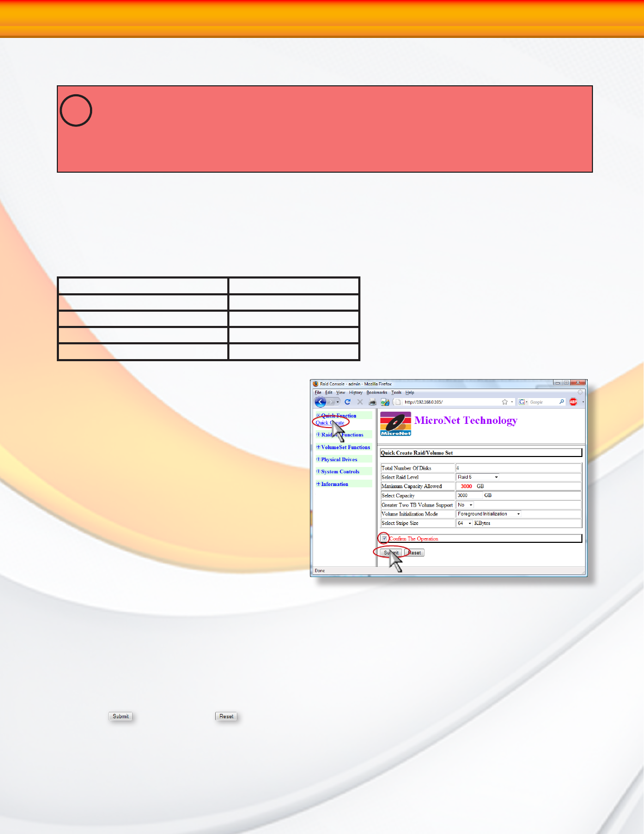Open the Edit menu

click(329, 392)
